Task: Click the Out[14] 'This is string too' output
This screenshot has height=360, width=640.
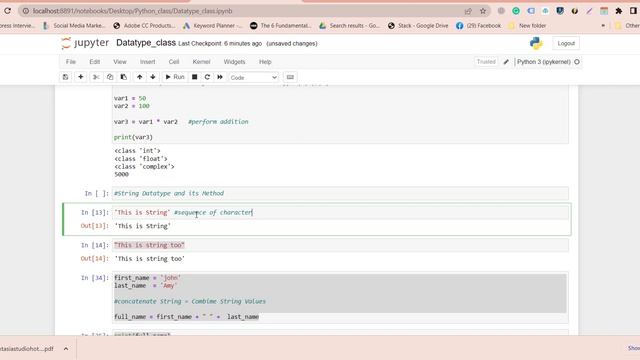Action: 149,259
